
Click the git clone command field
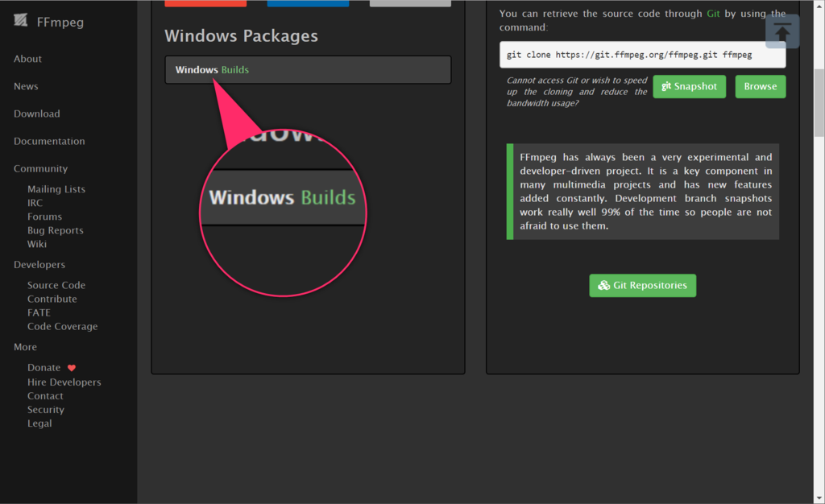point(642,55)
